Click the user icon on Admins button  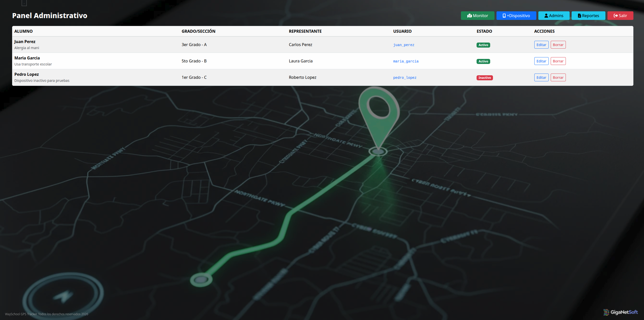[546, 16]
